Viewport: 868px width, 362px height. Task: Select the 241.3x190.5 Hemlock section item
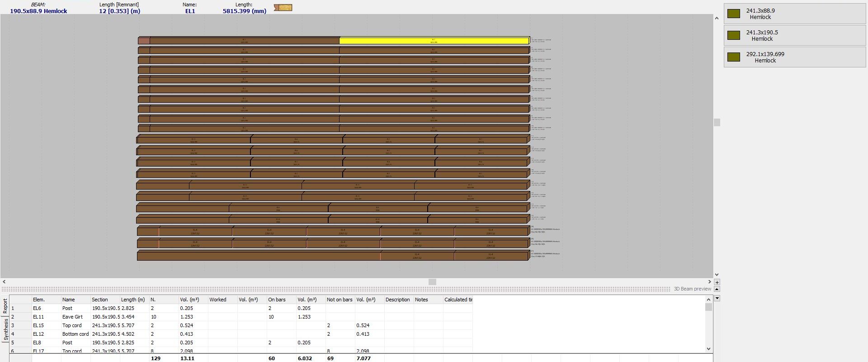795,35
